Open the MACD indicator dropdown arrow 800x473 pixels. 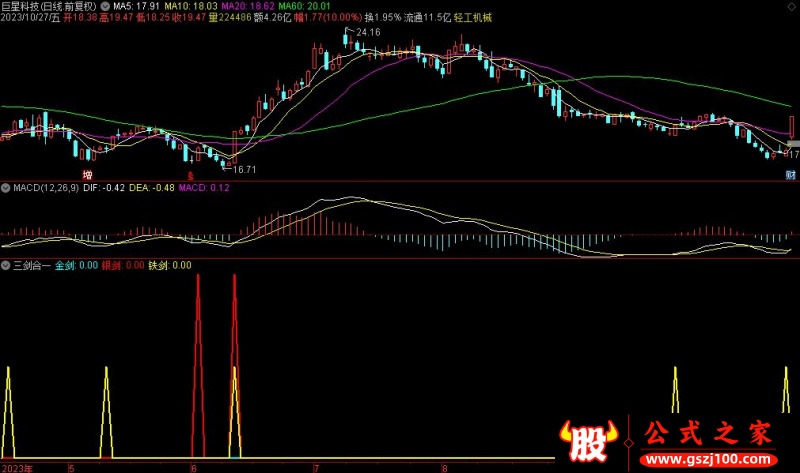click(6, 188)
